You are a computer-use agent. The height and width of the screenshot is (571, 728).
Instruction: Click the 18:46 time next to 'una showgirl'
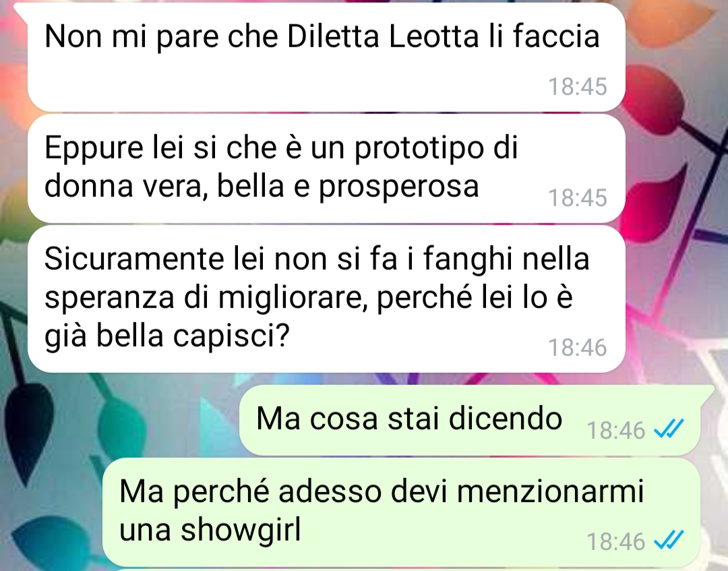(615, 541)
